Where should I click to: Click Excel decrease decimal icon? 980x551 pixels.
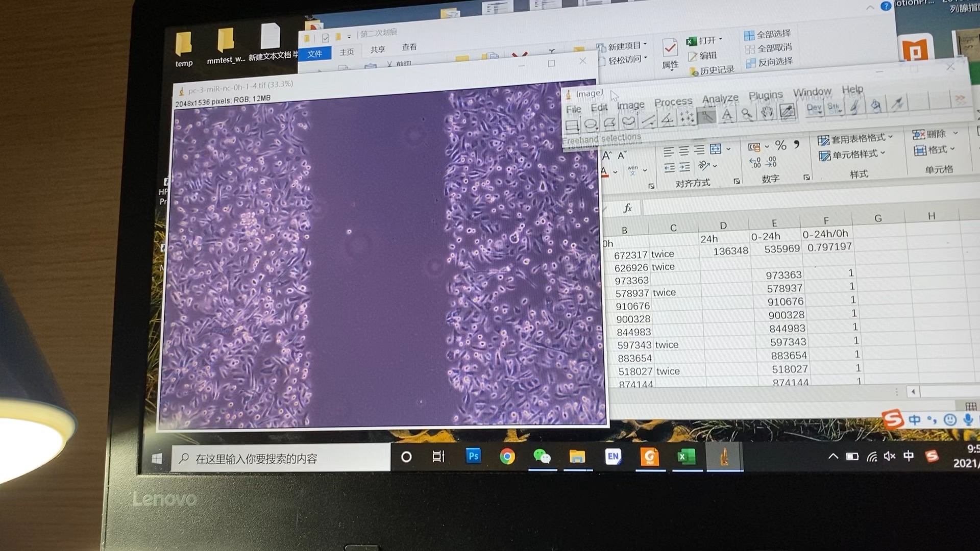[x=771, y=162]
